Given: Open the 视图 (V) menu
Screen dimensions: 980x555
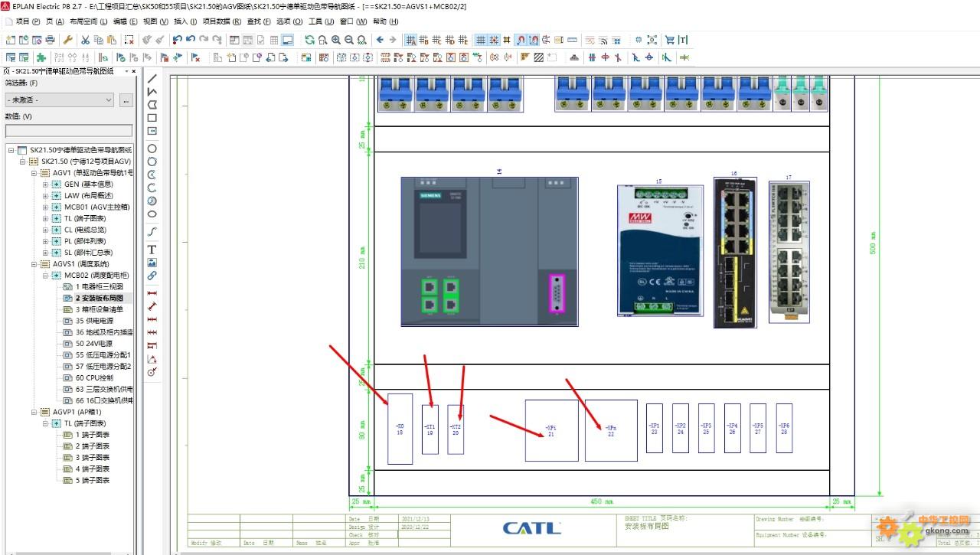Looking at the screenshot, I should [x=155, y=21].
